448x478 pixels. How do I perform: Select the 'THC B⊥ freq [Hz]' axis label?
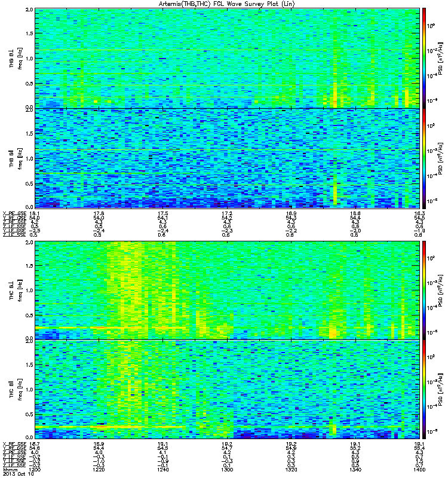16,290
